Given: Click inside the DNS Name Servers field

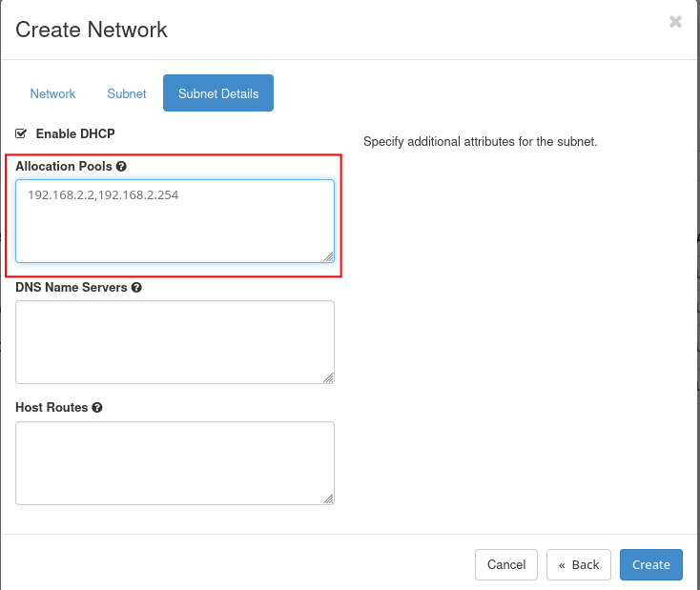Looking at the screenshot, I should coord(175,341).
